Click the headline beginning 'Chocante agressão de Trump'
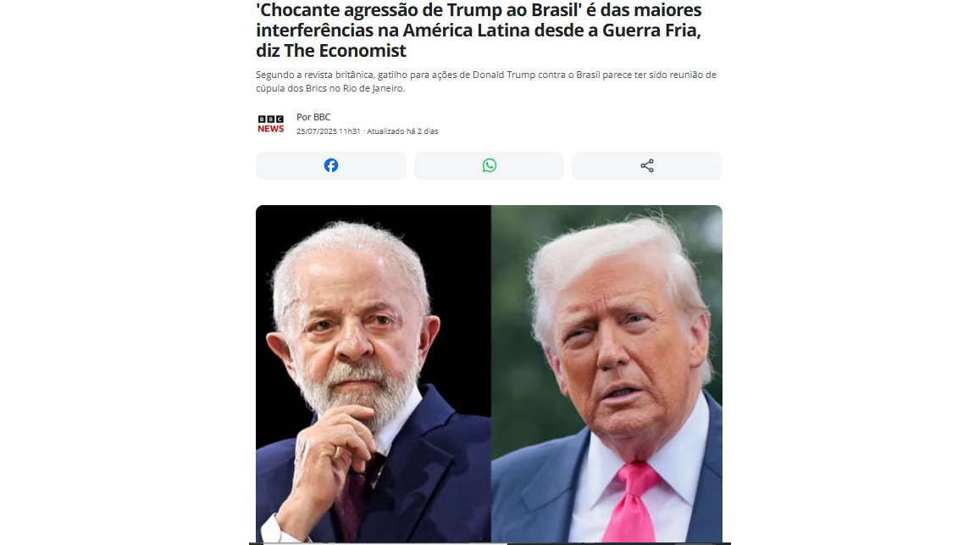980x545 pixels. point(479,30)
